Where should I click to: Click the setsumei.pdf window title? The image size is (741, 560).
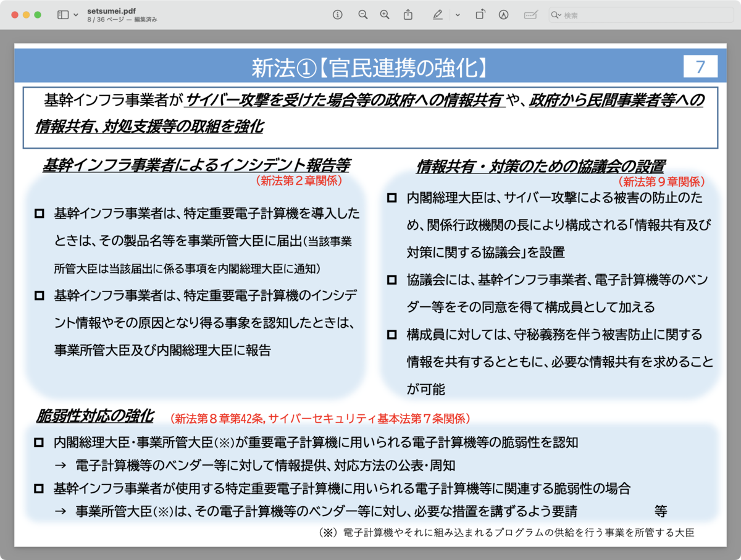112,11
